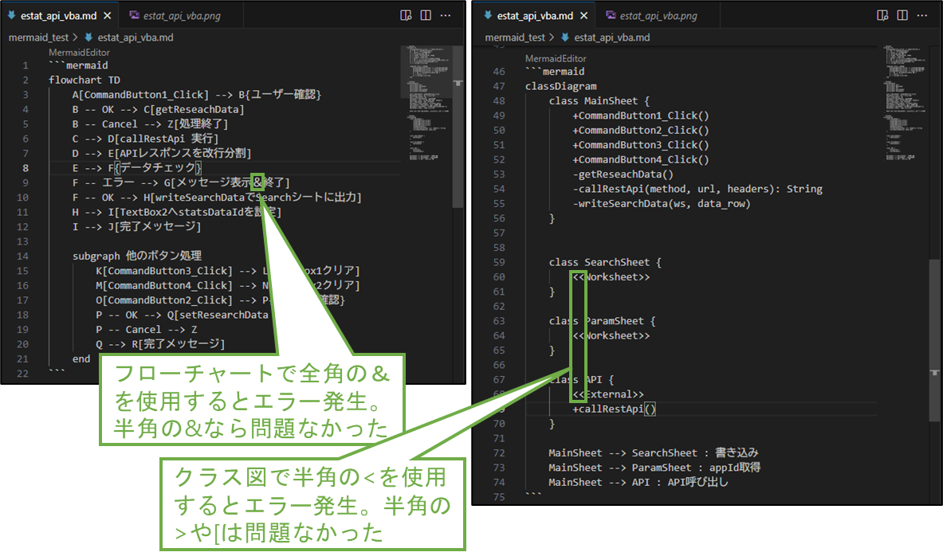The image size is (943, 560).
Task: Click 'B -- OK --> C[getReseachData]' line
Action: (x=158, y=109)
